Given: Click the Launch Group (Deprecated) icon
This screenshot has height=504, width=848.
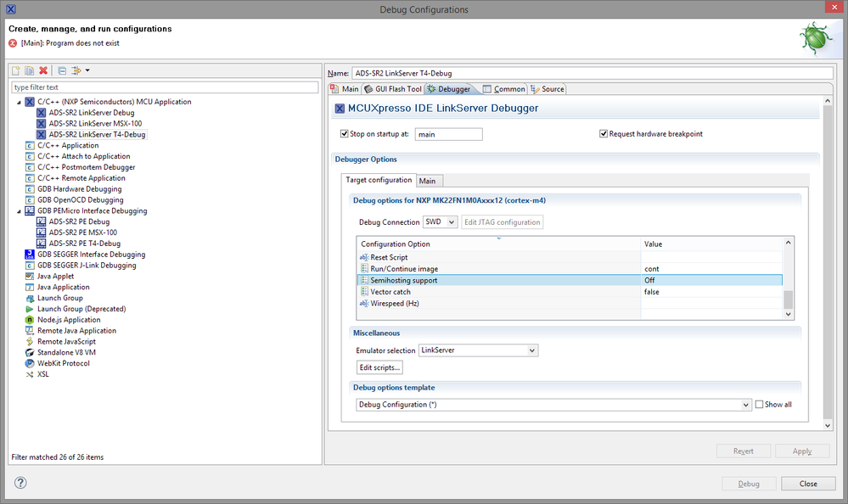Looking at the screenshot, I should coord(30,309).
